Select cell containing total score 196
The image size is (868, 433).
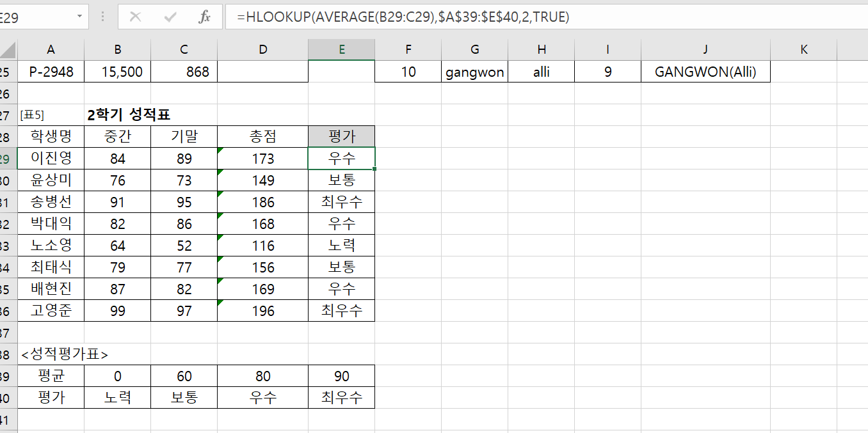point(262,311)
